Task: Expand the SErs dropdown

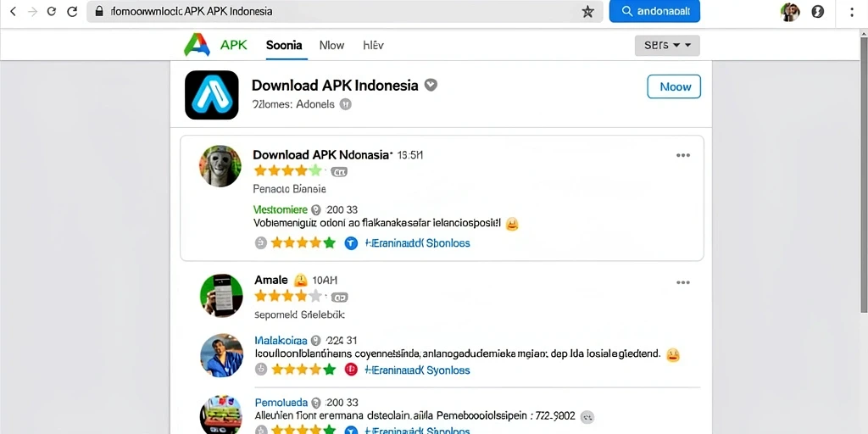Action: (x=667, y=46)
